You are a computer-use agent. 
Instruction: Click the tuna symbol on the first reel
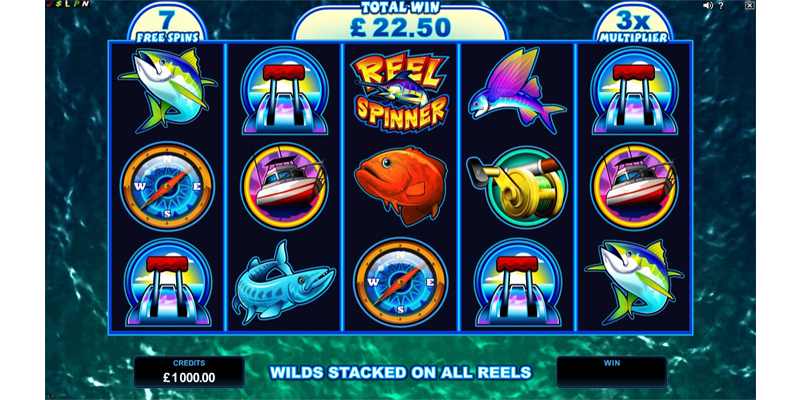(167, 90)
